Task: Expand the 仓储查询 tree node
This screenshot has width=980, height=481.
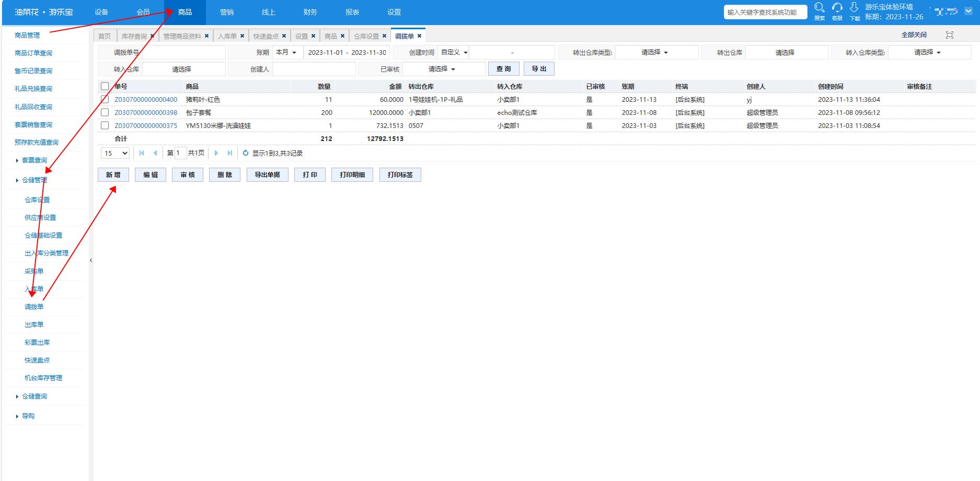Action: click(x=17, y=396)
